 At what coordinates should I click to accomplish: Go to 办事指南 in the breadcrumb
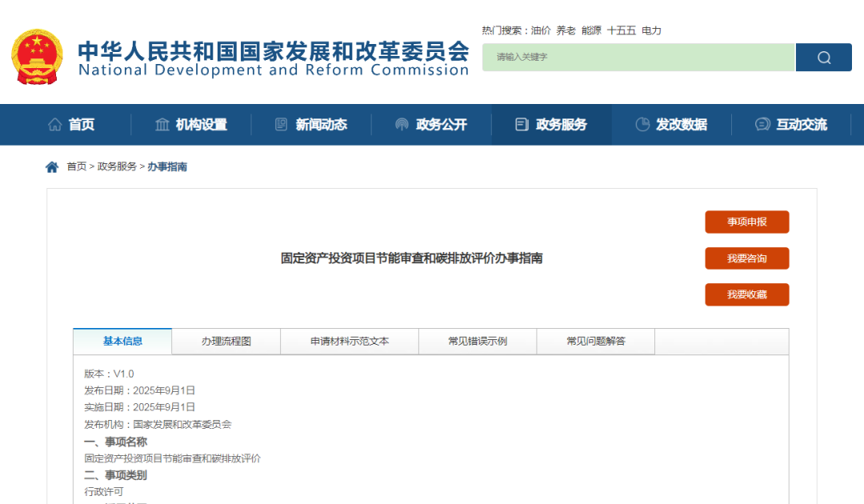(x=167, y=166)
